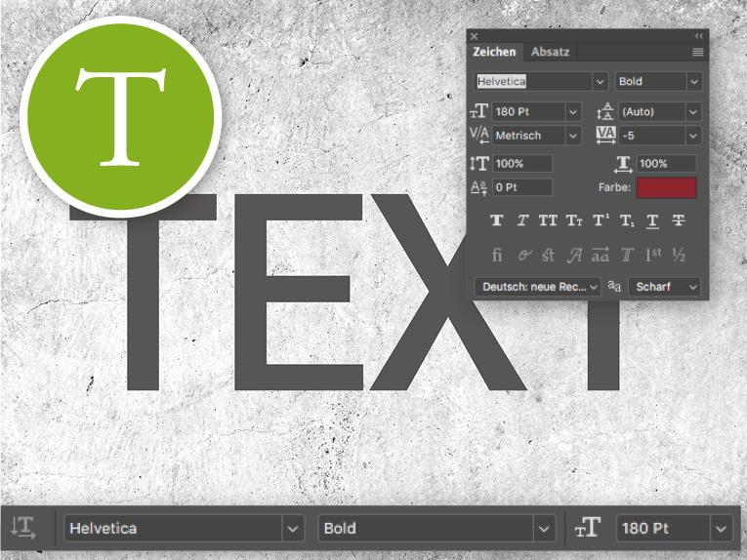The height and width of the screenshot is (560, 747).
Task: Open language dropdown Deutsch: neue Rec...
Action: click(x=538, y=287)
